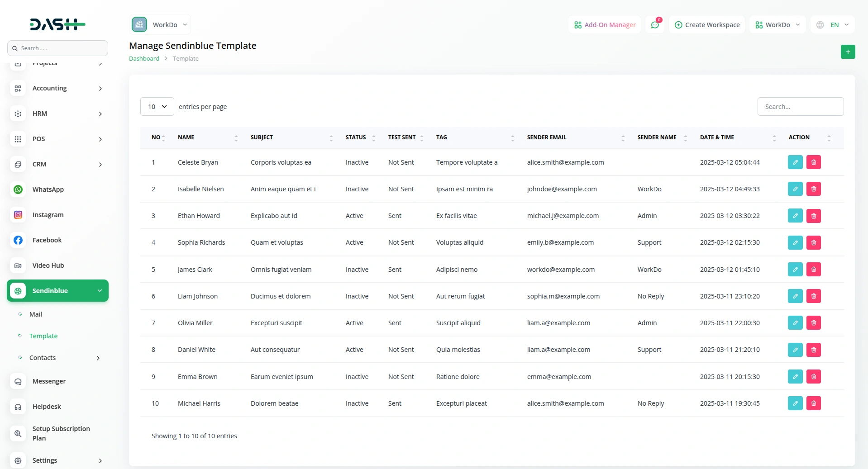Edit the James Clark template
868x469 pixels.
795,270
